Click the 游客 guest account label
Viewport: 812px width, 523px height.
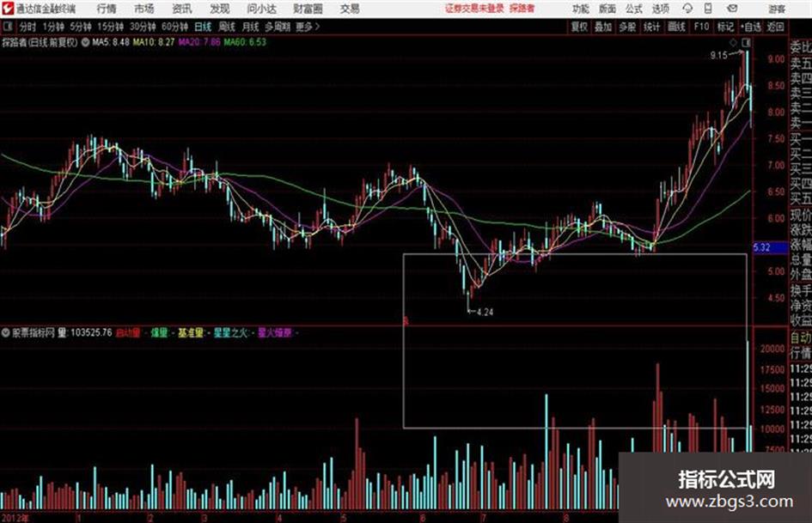776,9
